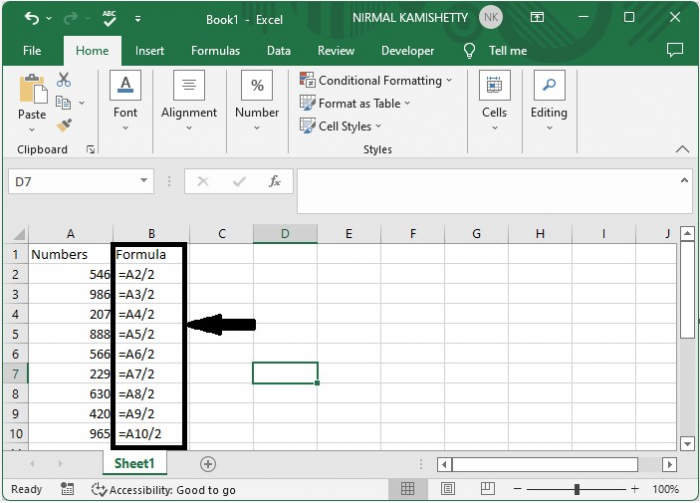Click horizontal scrollbar right arrow
Viewport: 700px width, 503px height.
click(669, 465)
